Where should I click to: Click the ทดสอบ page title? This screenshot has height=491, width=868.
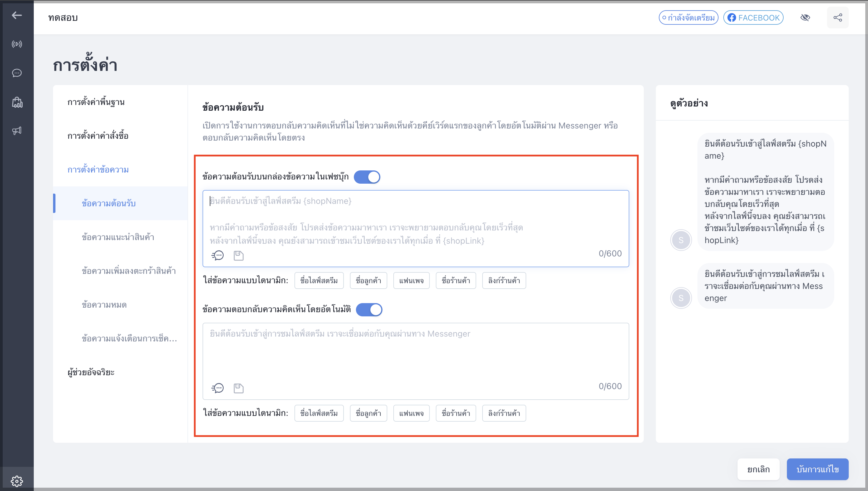click(x=63, y=17)
